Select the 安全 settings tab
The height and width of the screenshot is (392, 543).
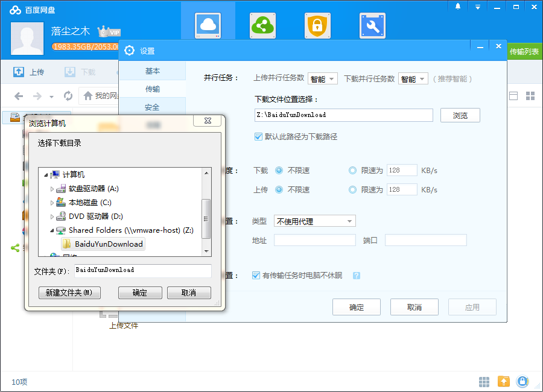coord(153,107)
